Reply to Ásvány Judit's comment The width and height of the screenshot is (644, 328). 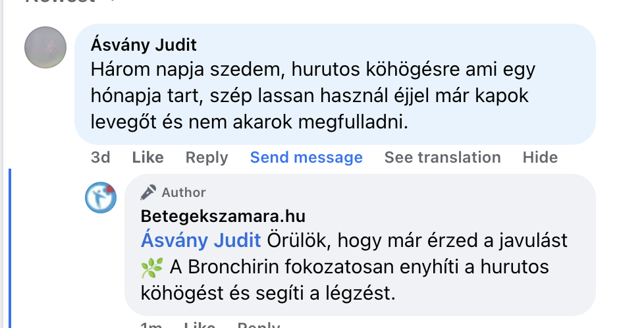click(x=206, y=157)
